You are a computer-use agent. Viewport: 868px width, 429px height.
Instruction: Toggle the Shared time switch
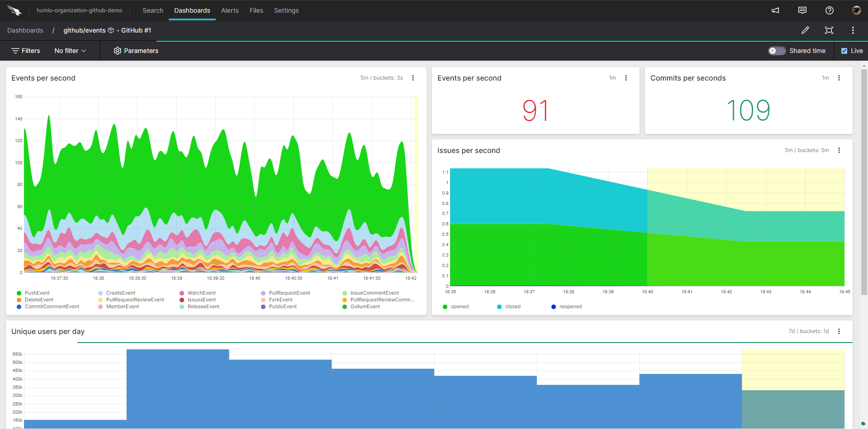click(777, 51)
